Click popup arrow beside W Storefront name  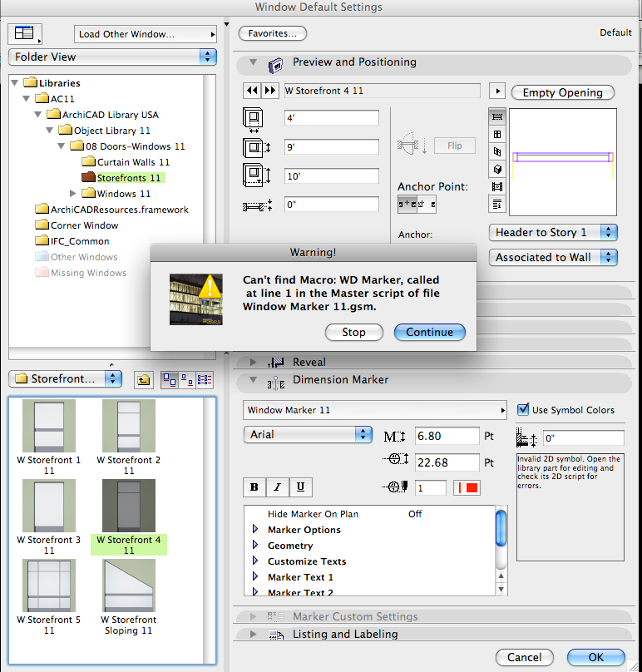coord(497,91)
